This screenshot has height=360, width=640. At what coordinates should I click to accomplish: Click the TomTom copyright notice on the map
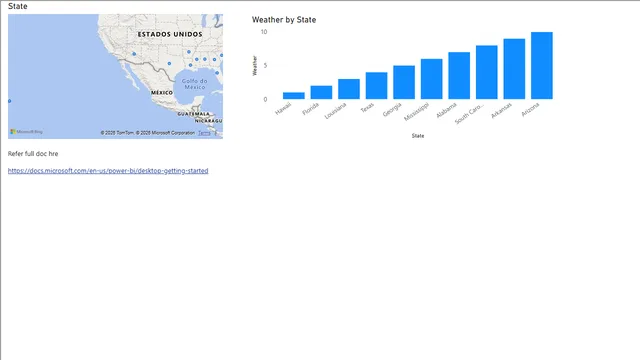(148, 133)
